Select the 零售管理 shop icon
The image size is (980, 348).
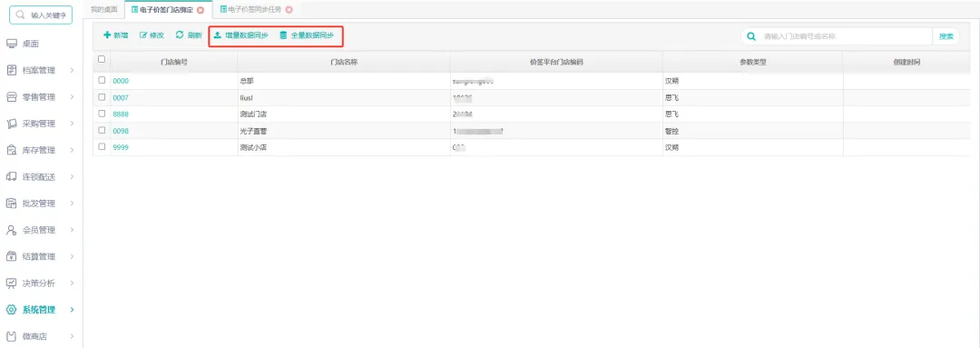click(x=11, y=97)
